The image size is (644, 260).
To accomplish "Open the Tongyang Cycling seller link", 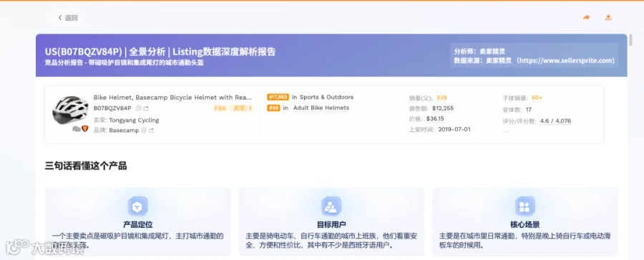I will click(x=134, y=120).
